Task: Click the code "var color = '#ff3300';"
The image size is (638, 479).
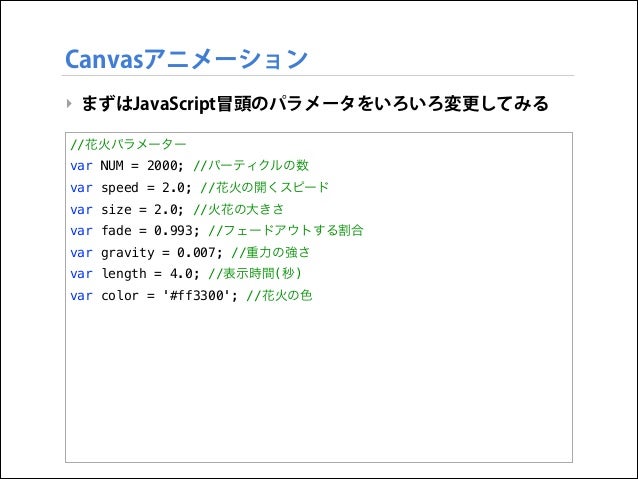Action: [x=153, y=295]
